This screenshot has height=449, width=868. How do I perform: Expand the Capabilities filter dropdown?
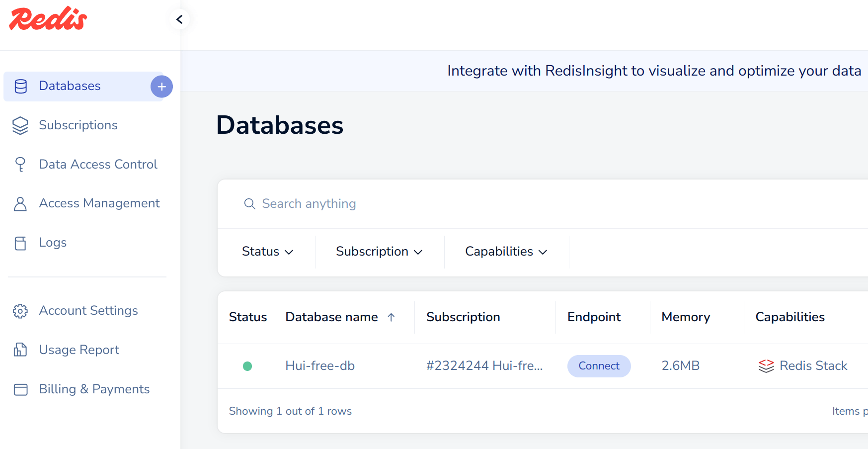click(506, 252)
